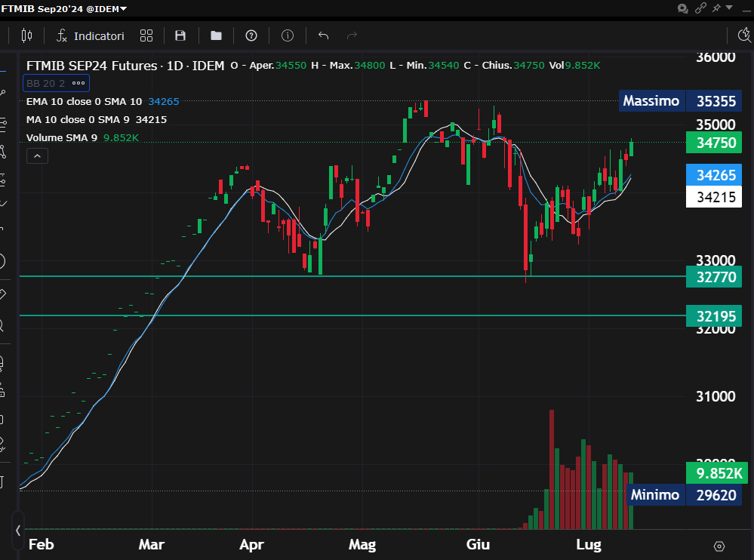The image size is (754, 560).
Task: Click the floppy disk save icon
Action: [180, 35]
